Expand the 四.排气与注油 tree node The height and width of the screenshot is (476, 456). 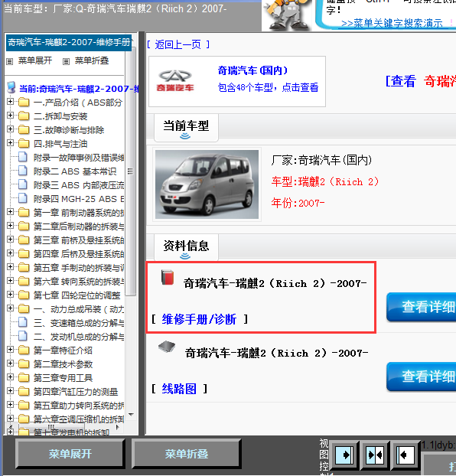[x=10, y=142]
